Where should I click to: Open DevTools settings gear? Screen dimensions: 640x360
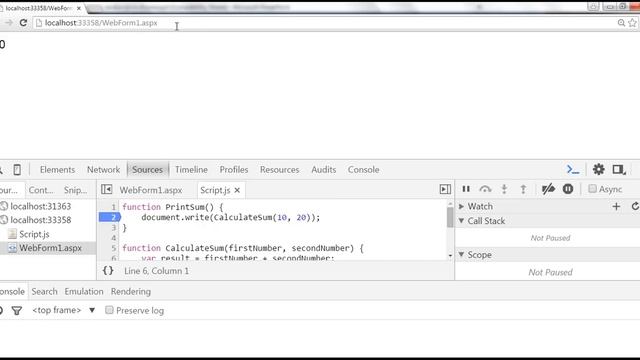pyautogui.click(x=598, y=169)
